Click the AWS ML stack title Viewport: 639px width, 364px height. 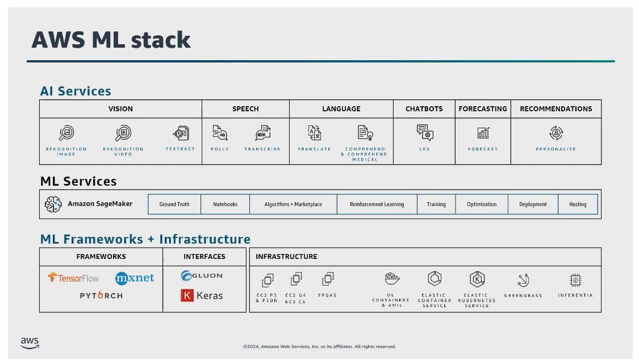pos(111,40)
